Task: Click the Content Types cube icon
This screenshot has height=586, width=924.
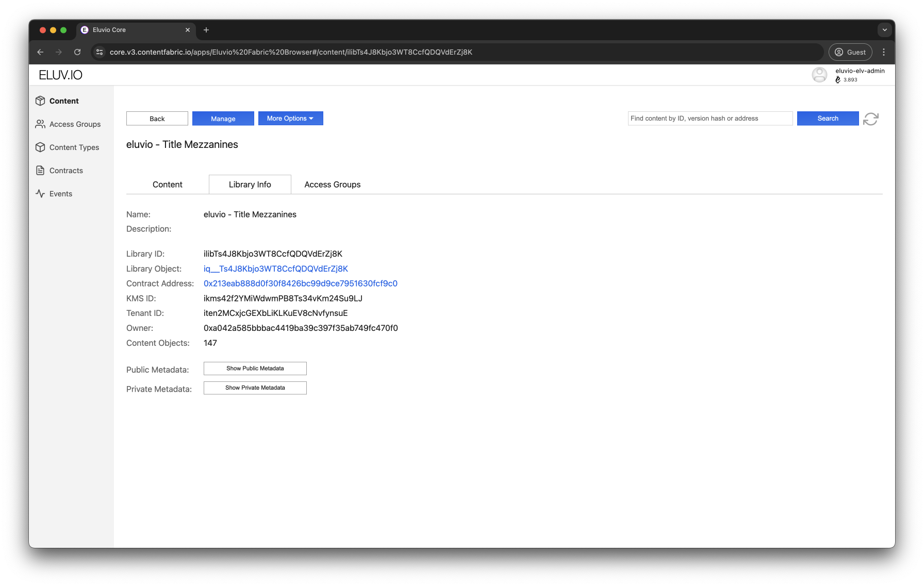Action: click(x=40, y=147)
